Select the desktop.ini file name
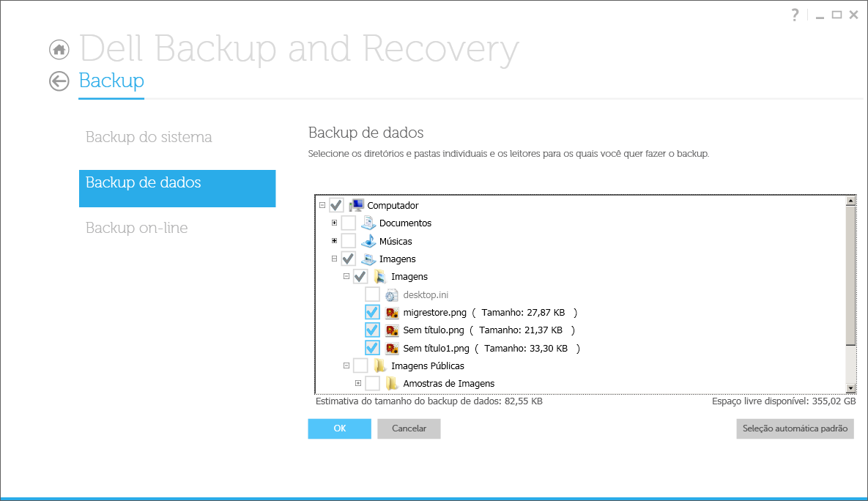 [x=426, y=295]
